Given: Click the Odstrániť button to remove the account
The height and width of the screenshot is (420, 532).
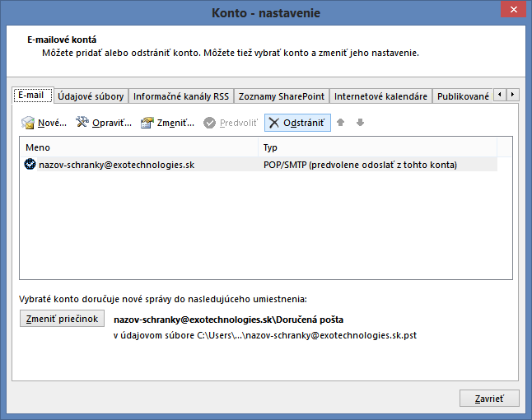Looking at the screenshot, I should click(x=297, y=123).
